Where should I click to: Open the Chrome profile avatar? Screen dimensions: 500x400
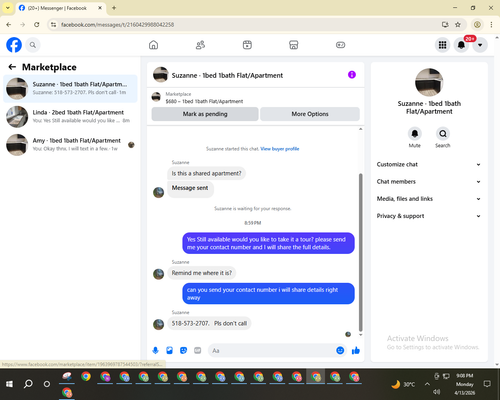pyautogui.click(x=477, y=25)
